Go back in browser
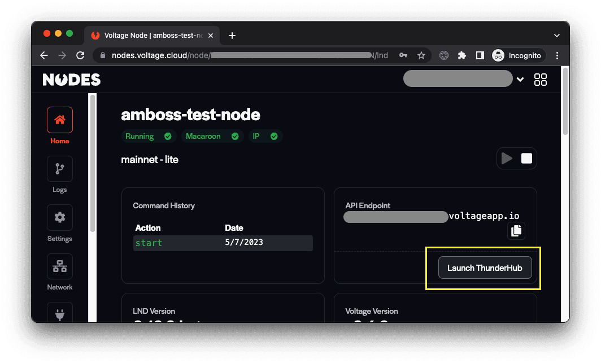Image resolution: width=601 pixels, height=364 pixels. pos(44,55)
